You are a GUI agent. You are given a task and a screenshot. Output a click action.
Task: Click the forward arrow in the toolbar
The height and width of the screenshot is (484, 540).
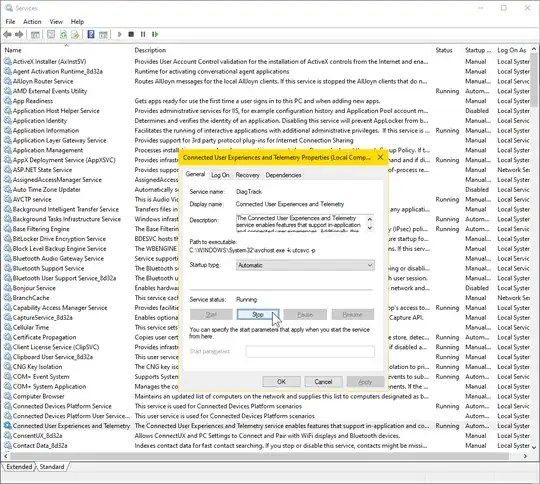click(x=19, y=34)
